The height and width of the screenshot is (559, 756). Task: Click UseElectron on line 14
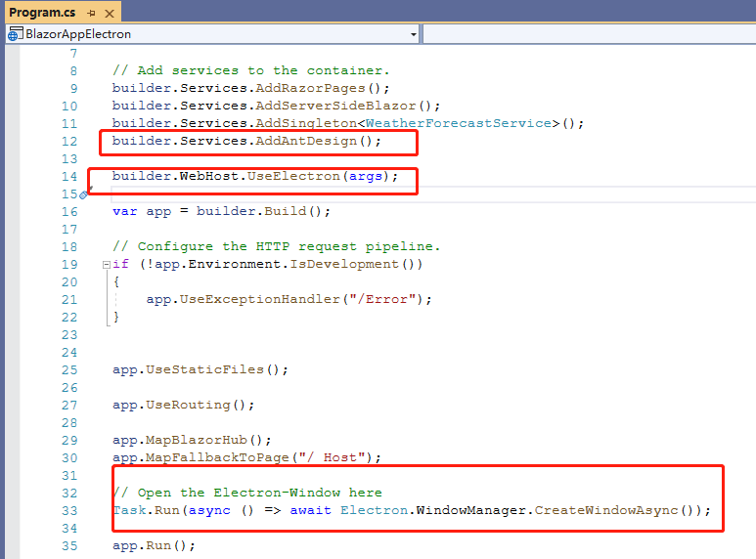(x=293, y=176)
